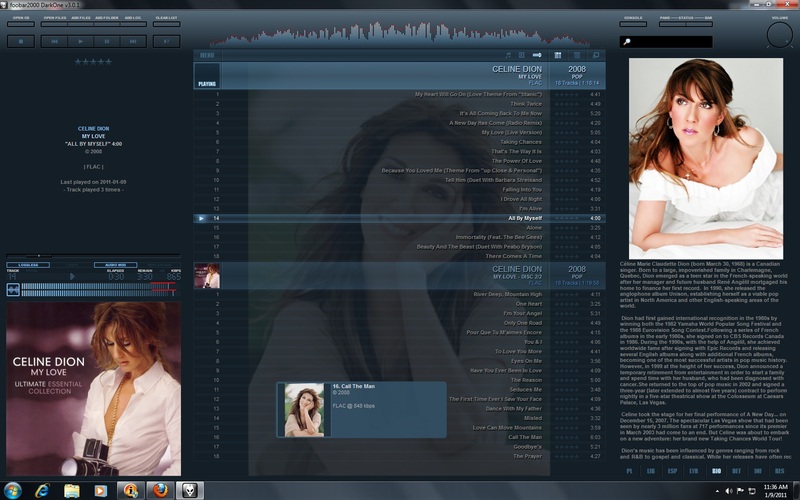Image resolution: width=800 pixels, height=500 pixels.
Task: Open Windows Media Player from the taskbar
Action: coord(101,490)
